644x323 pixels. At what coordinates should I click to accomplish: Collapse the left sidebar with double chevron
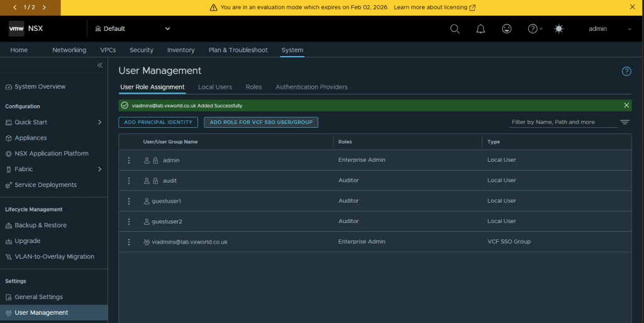(x=99, y=65)
